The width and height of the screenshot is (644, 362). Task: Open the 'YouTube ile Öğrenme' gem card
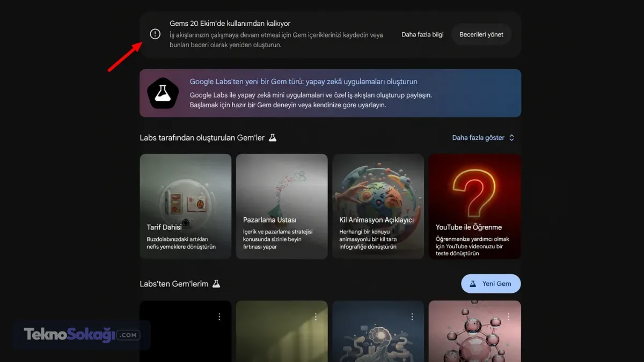[x=475, y=206]
